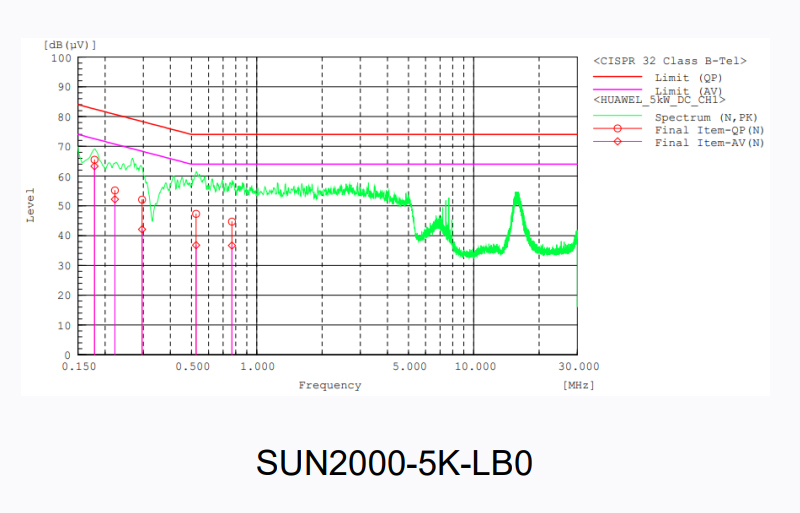Click the '<CISPR 32 Class B-Tel>' heading
800x513 pixels.
[670, 61]
